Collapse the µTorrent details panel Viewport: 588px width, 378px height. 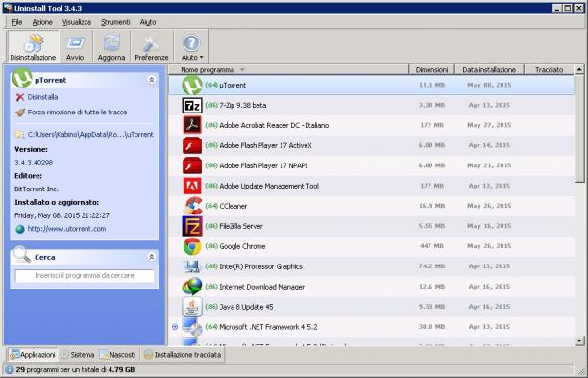(152, 80)
